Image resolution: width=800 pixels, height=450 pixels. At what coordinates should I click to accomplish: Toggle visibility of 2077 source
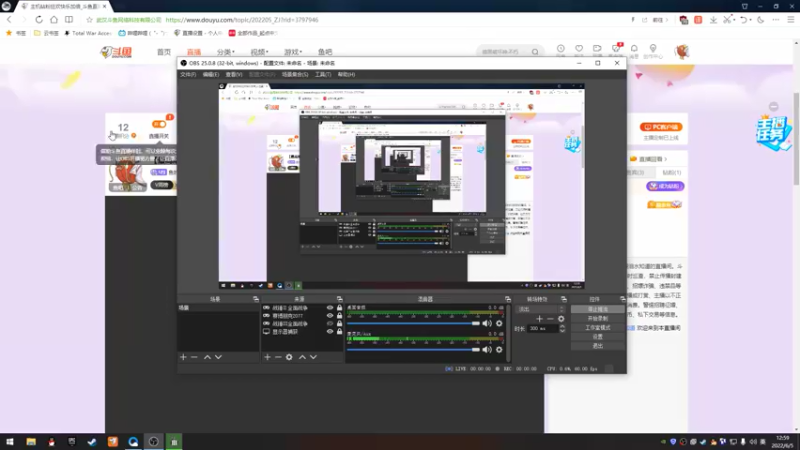[330, 316]
